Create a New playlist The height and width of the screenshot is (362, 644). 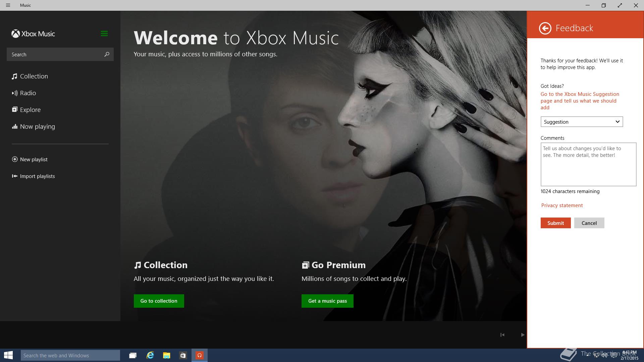coord(30,160)
